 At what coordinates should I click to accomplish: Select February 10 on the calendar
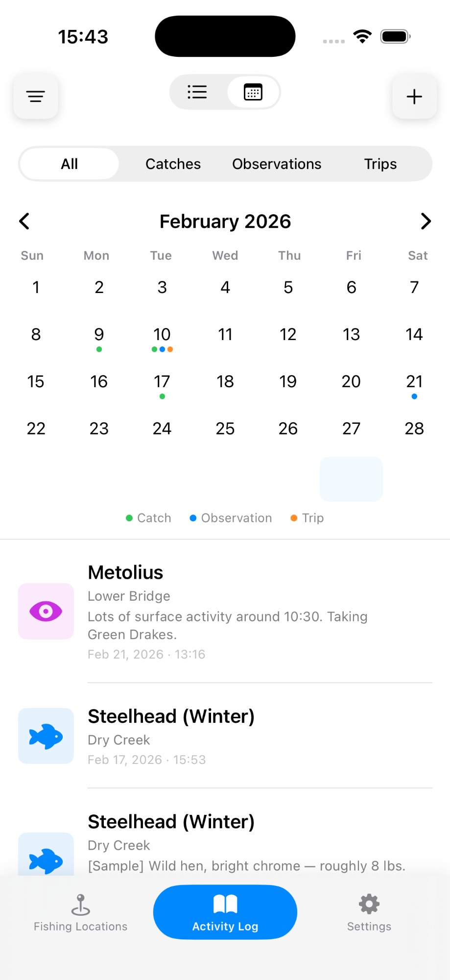pos(162,335)
